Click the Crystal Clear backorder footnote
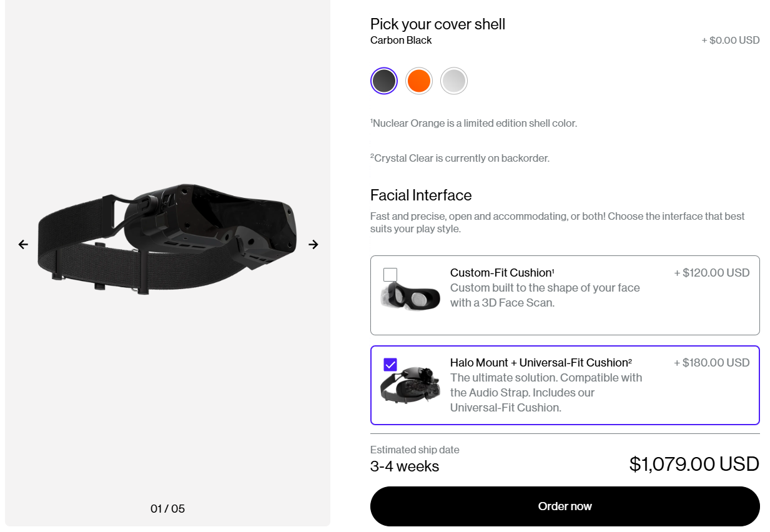This screenshot has width=770, height=532. pyautogui.click(x=460, y=158)
